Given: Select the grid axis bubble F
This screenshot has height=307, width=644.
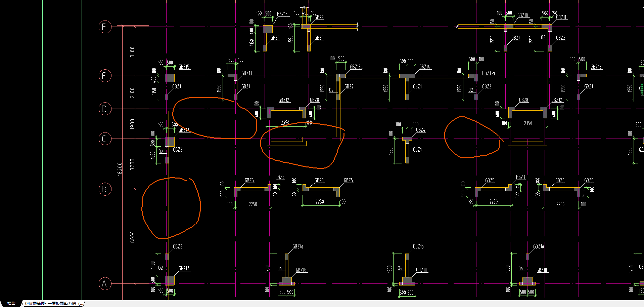Looking at the screenshot, I should coord(105,27).
